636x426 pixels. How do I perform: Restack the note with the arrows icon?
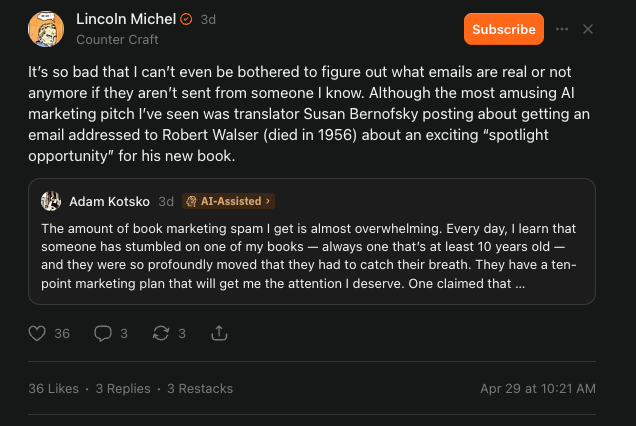point(161,333)
